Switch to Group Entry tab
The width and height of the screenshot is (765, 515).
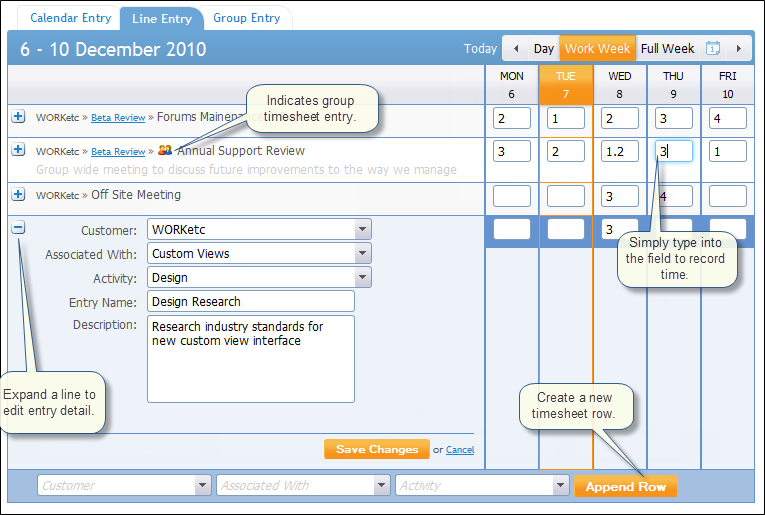click(x=246, y=18)
